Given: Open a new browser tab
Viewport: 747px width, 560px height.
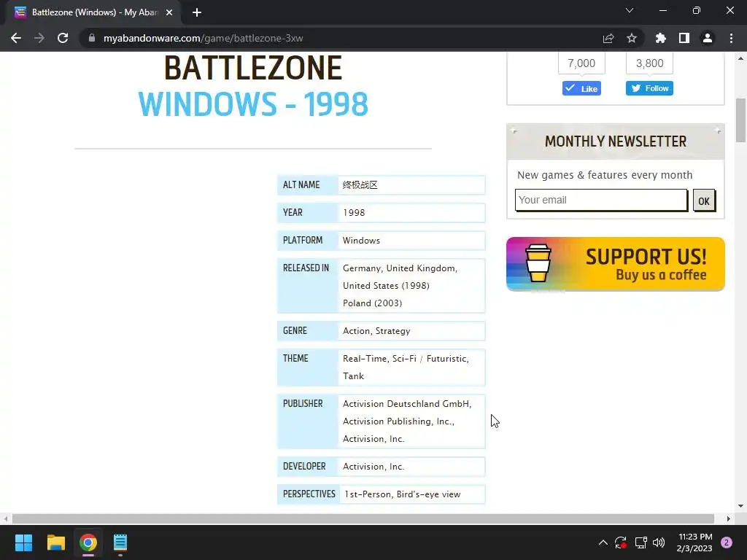Looking at the screenshot, I should pos(197,12).
